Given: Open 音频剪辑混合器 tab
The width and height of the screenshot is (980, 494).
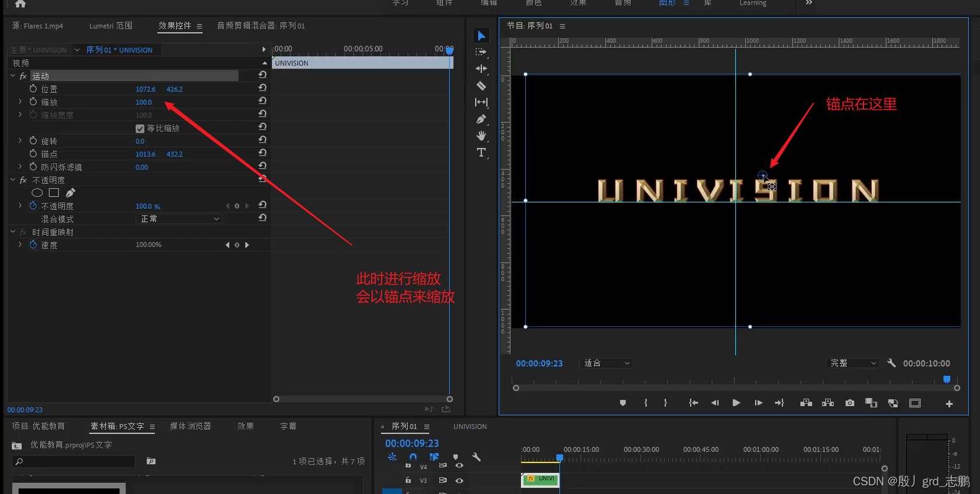Looking at the screenshot, I should pos(261,26).
